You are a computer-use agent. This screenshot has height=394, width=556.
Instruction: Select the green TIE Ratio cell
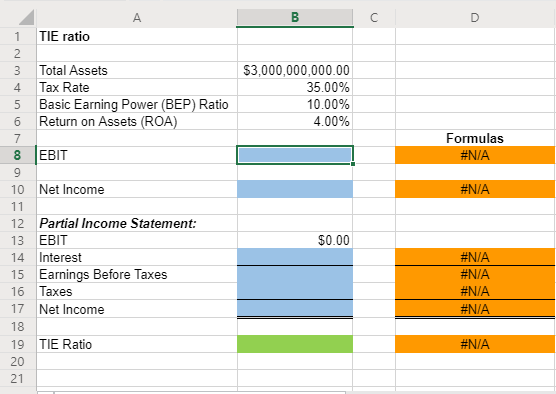pyautogui.click(x=295, y=344)
